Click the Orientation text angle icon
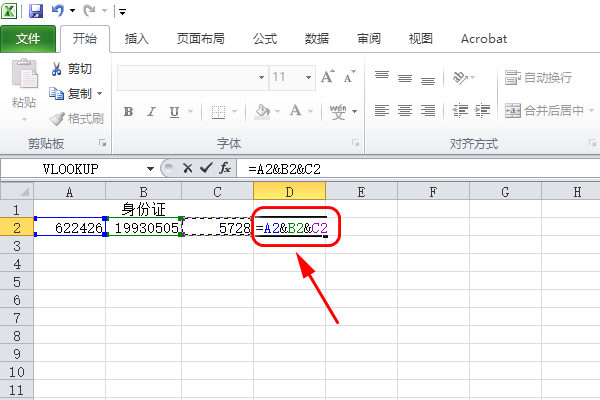600x400 pixels. click(460, 78)
